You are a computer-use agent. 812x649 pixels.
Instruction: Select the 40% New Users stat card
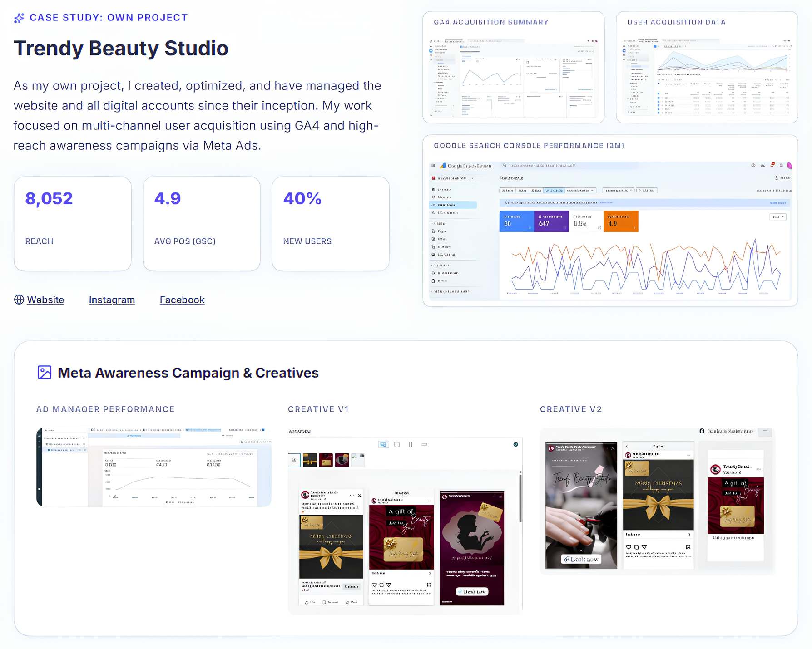pyautogui.click(x=331, y=224)
